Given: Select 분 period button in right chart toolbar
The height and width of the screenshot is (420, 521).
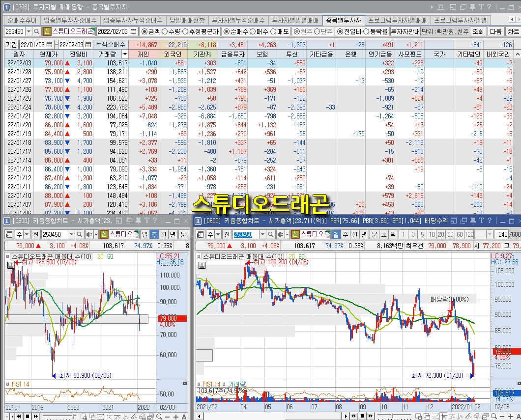Looking at the screenshot, I should click(374, 234).
